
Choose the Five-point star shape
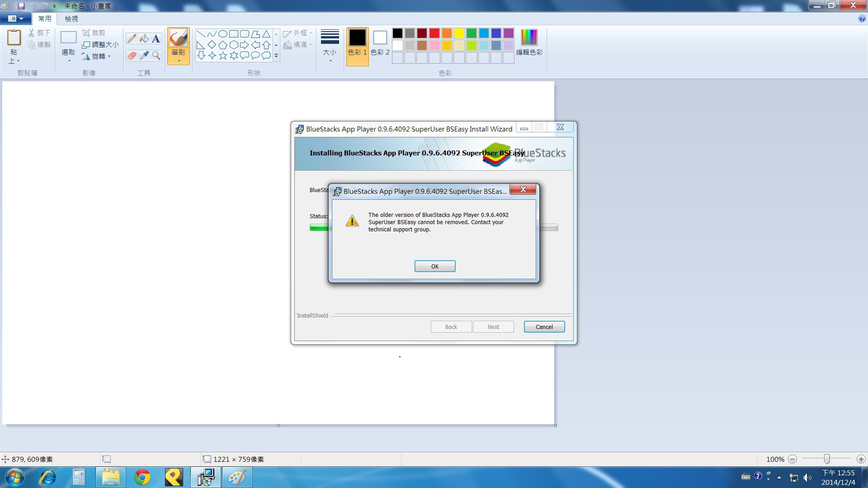[223, 56]
